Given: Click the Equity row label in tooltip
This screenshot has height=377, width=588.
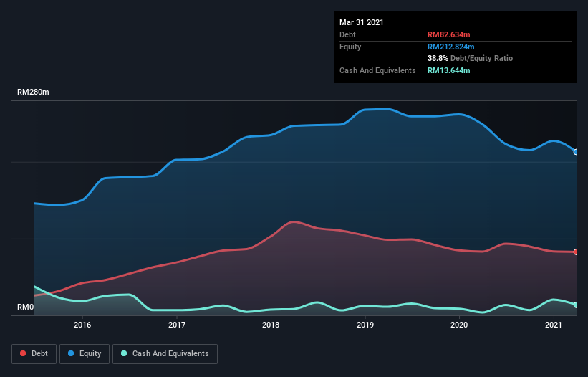Looking at the screenshot, I should coord(350,47).
